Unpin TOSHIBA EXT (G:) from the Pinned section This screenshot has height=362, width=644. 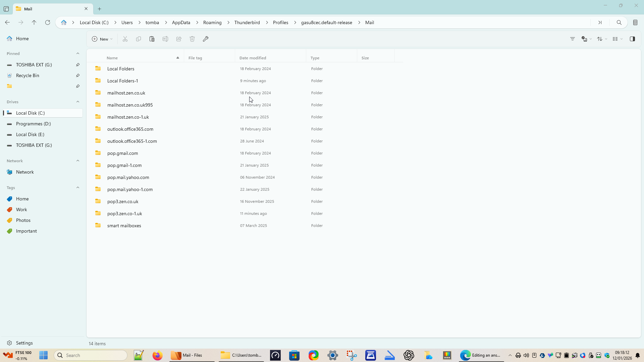pos(78,65)
